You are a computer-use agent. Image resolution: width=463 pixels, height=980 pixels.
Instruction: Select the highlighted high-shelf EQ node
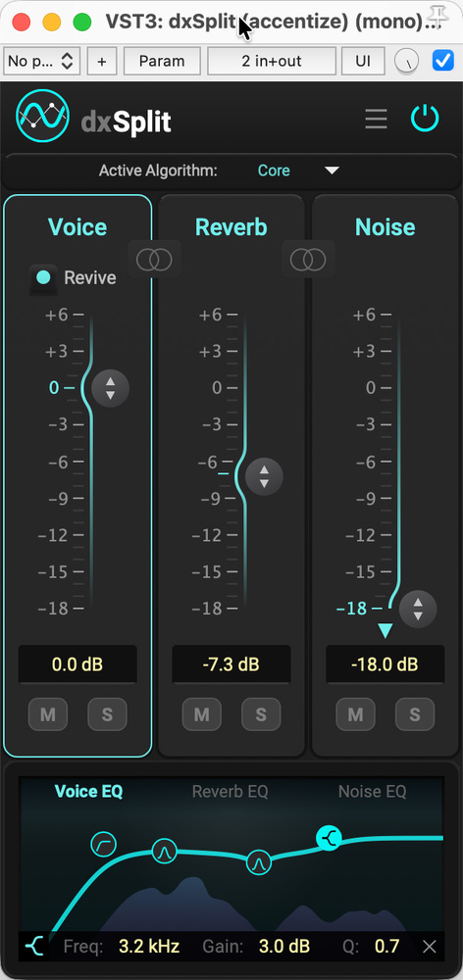point(329,838)
